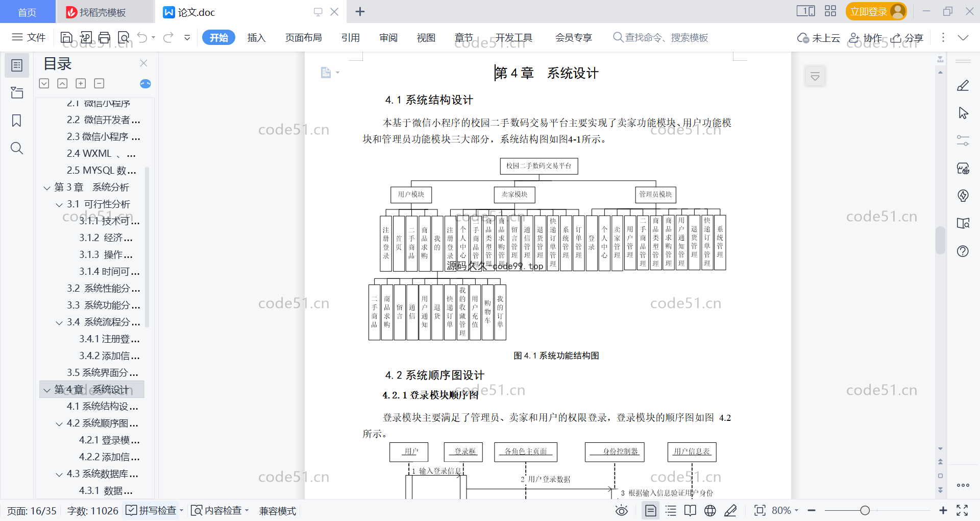Click the 字数: 11026 word count
Image resolution: width=980 pixels, height=521 pixels.
[92, 511]
